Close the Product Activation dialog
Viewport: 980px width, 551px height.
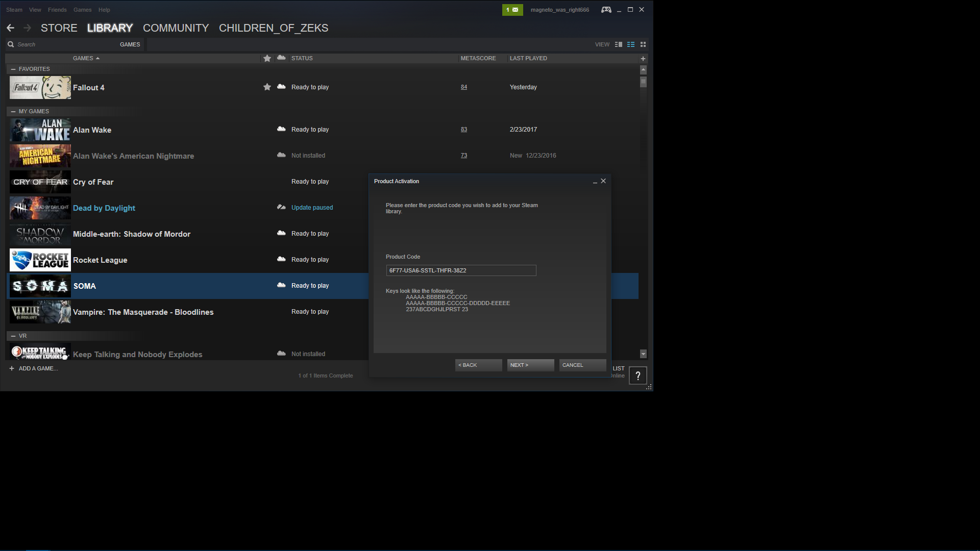tap(603, 181)
